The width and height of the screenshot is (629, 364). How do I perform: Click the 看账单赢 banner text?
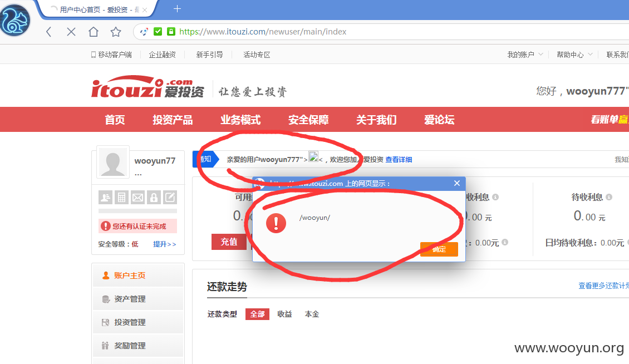(x=610, y=119)
